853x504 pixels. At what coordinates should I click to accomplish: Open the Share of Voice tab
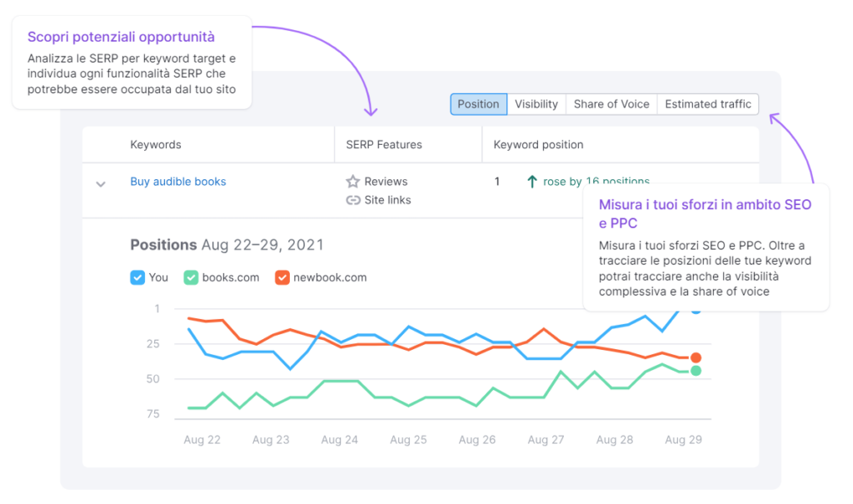click(x=611, y=103)
